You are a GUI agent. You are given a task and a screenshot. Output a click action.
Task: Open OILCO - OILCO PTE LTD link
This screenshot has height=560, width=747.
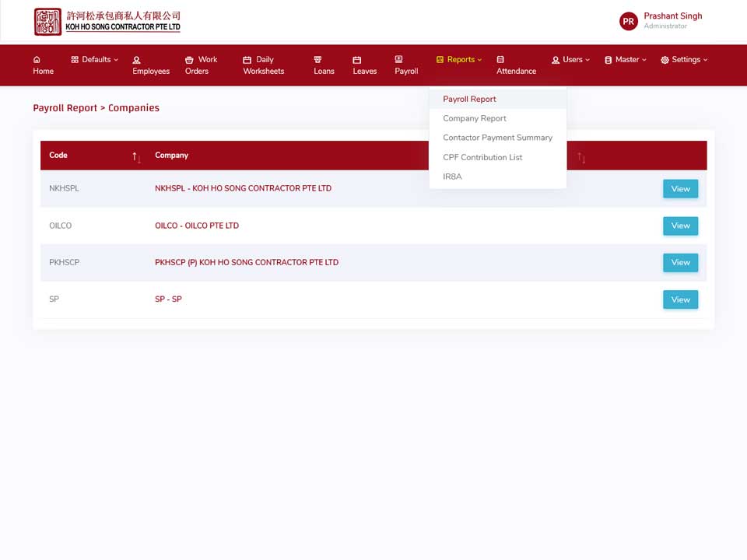click(197, 226)
